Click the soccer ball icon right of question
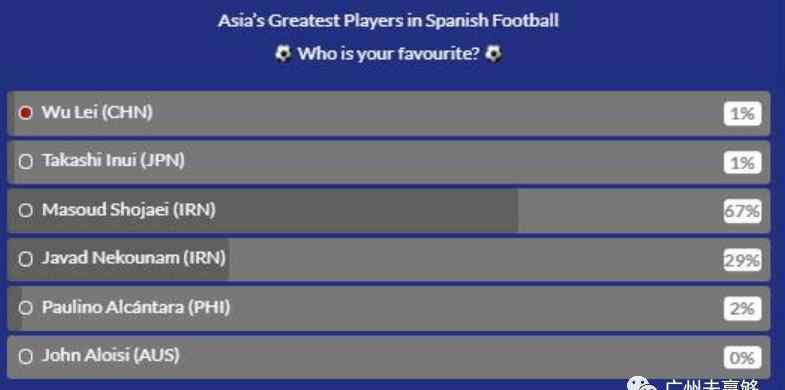 (x=494, y=53)
